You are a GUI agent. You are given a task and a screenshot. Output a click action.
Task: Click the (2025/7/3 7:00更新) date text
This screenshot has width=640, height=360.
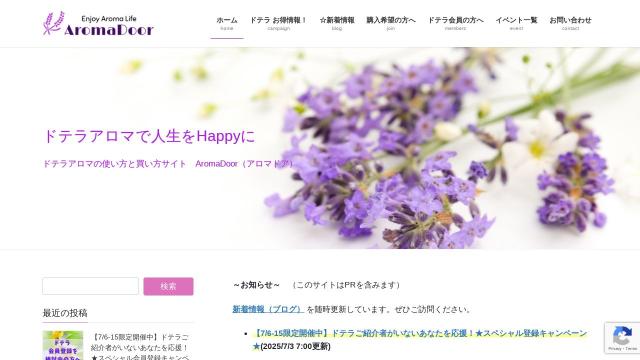pos(296,347)
